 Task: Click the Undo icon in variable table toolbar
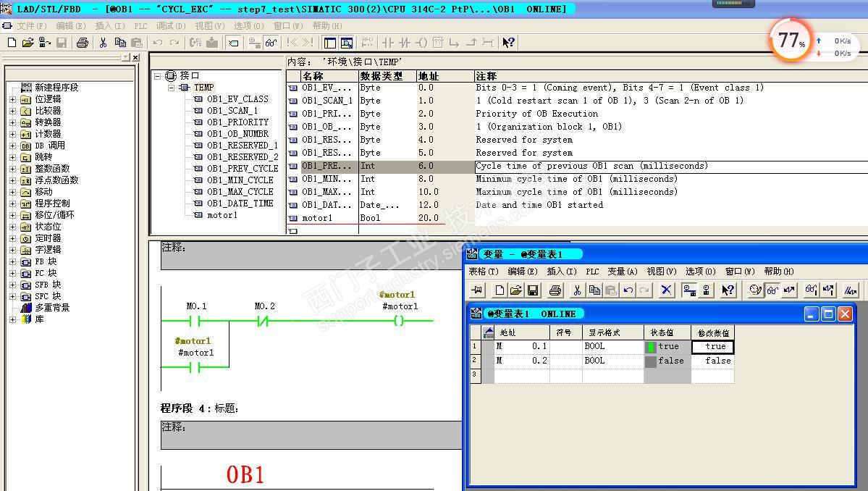pos(628,290)
